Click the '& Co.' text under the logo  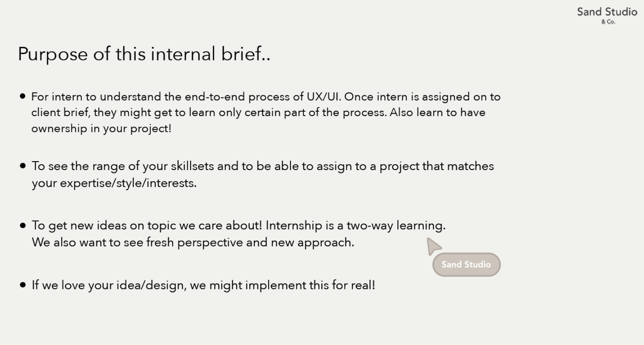tap(608, 22)
